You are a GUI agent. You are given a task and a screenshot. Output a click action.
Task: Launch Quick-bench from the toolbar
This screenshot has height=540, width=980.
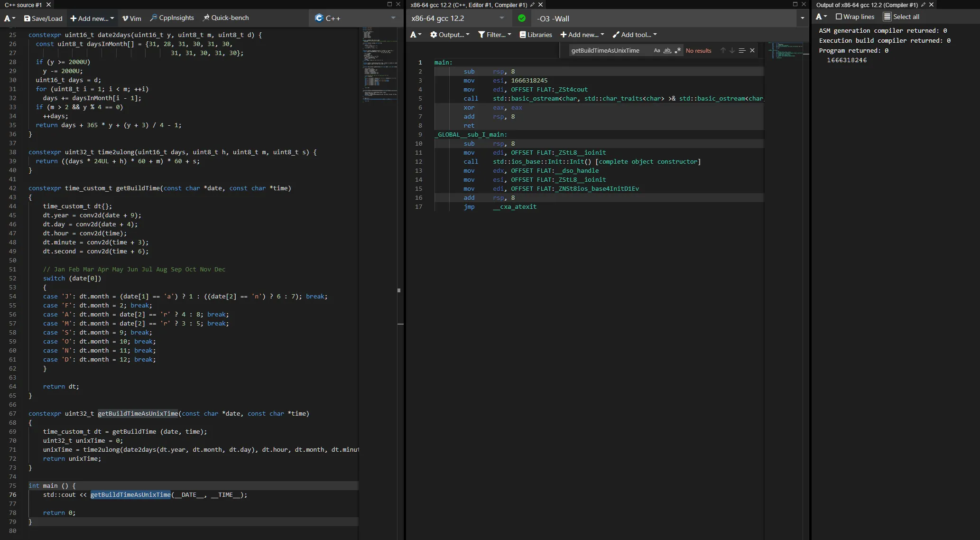[226, 18]
